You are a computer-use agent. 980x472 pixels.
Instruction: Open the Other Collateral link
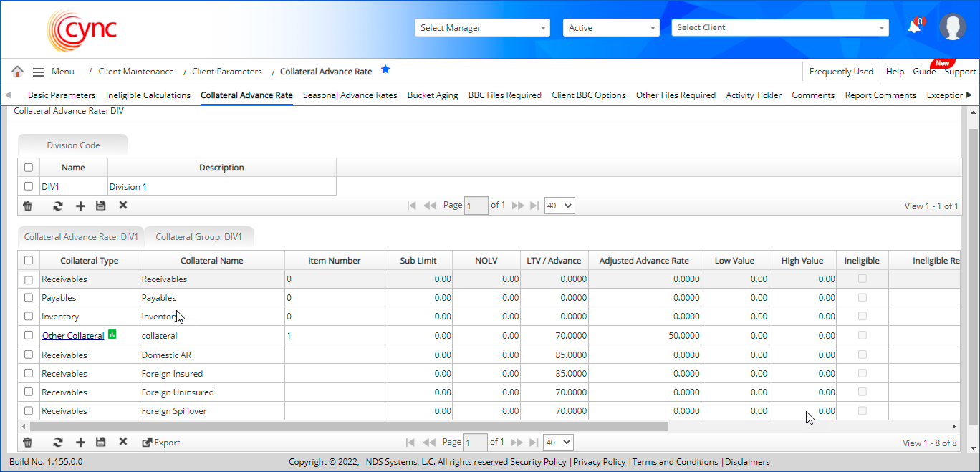(x=72, y=336)
